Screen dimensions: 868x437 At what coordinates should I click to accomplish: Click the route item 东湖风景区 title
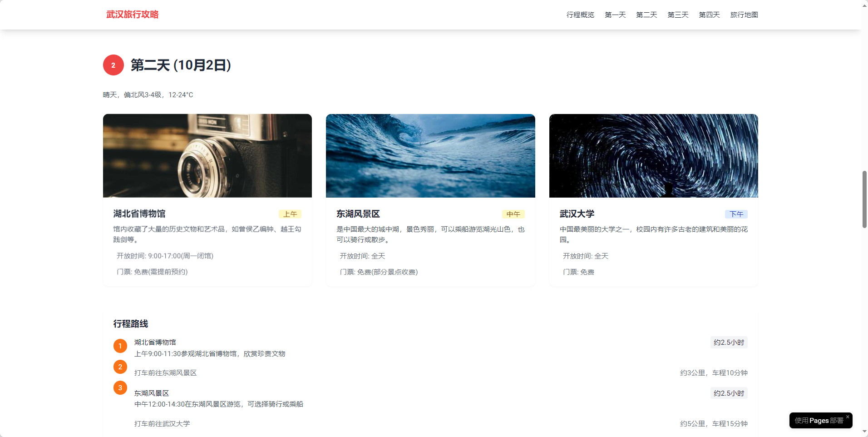point(152,393)
